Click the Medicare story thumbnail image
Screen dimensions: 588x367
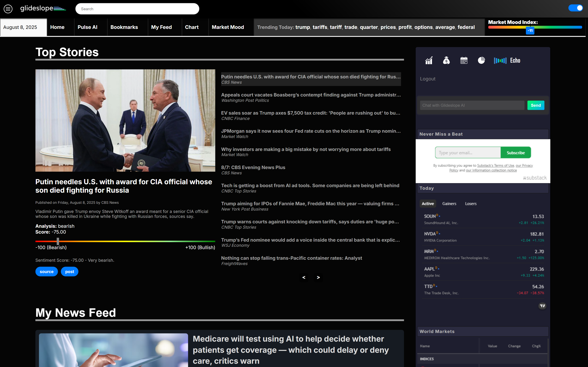(x=113, y=350)
